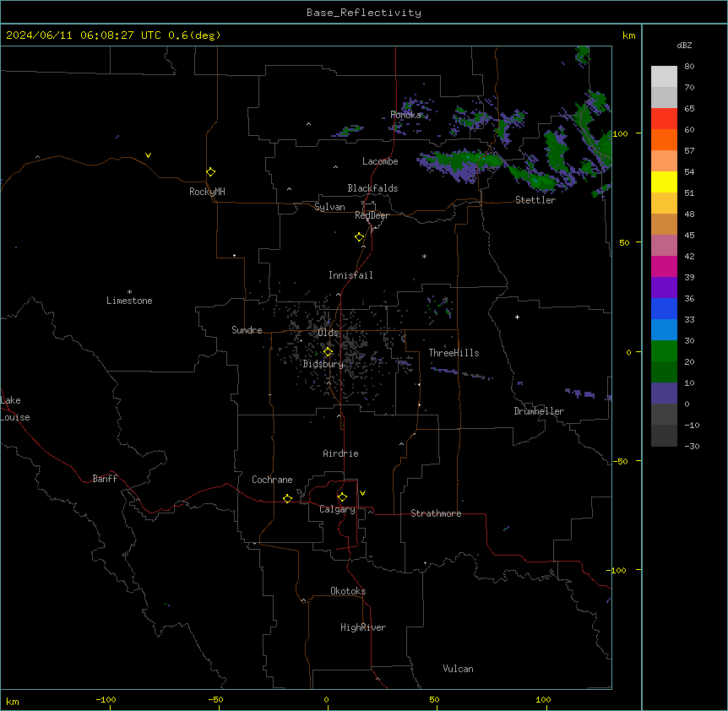Click the purple 10 dBZ legend swatch
Viewport: 728px width, 711px height.
(664, 393)
